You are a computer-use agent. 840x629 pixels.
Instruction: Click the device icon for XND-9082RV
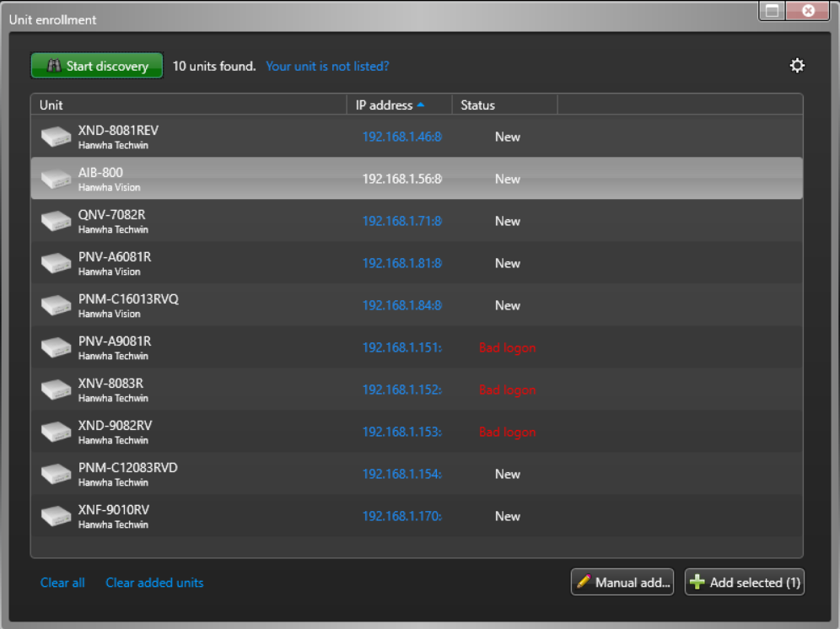[57, 432]
